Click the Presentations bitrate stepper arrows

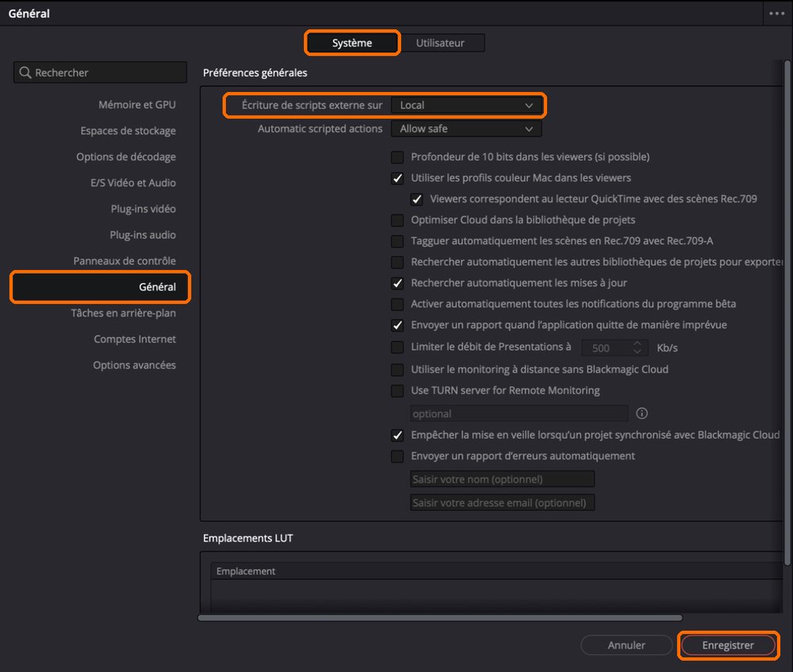tap(638, 348)
